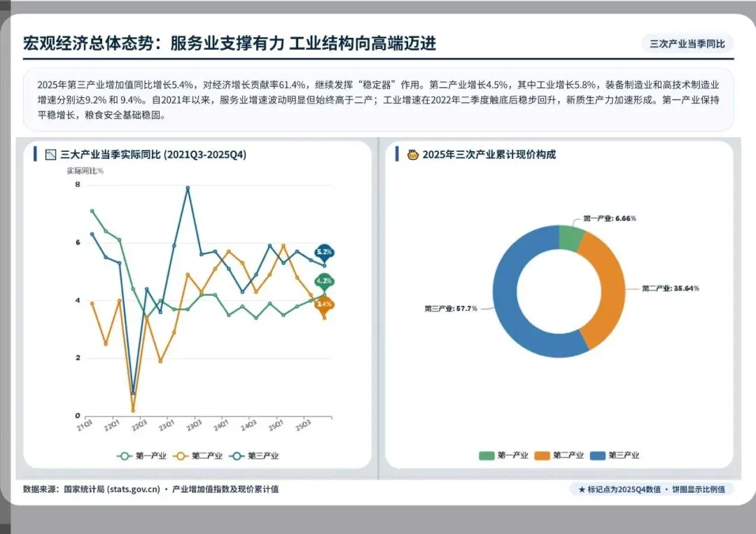
Task: Click the summary paragraph starting 2025年第三产业增加值
Action: [378, 100]
